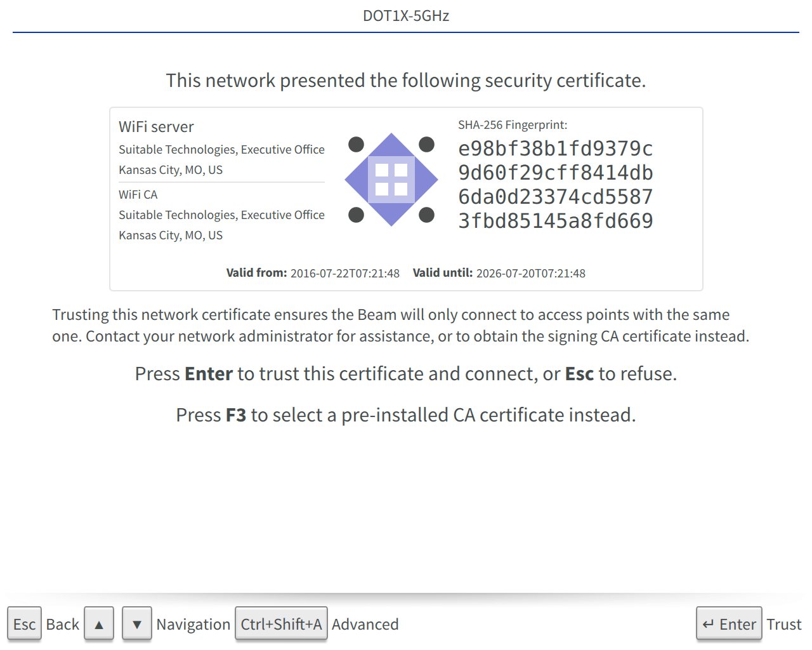Image resolution: width=812 pixels, height=650 pixels.
Task: Click the Valid until date value
Action: (531, 274)
